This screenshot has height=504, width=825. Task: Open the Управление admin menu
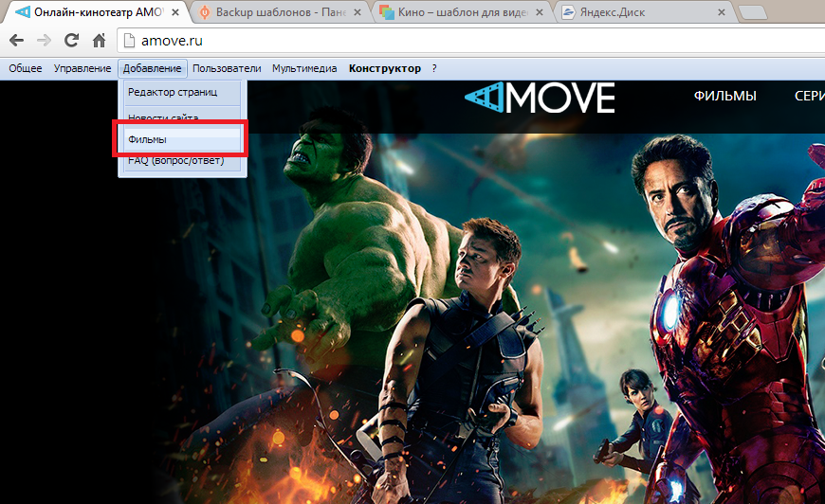[x=82, y=68]
